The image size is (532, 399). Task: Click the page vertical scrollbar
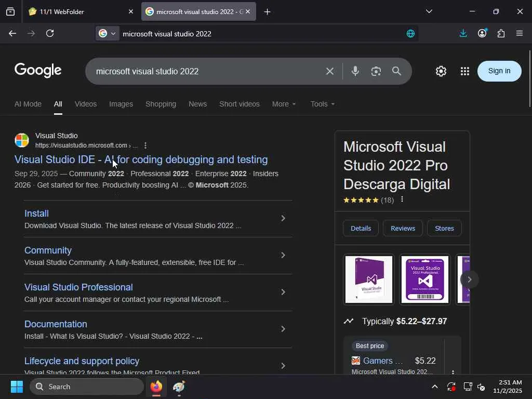click(530, 79)
